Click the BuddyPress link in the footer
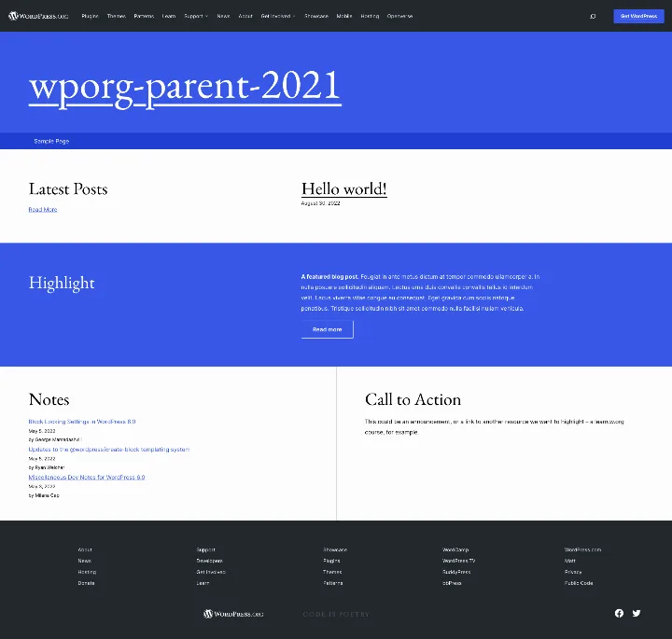Viewport: 672px width, 639px height. [456, 572]
